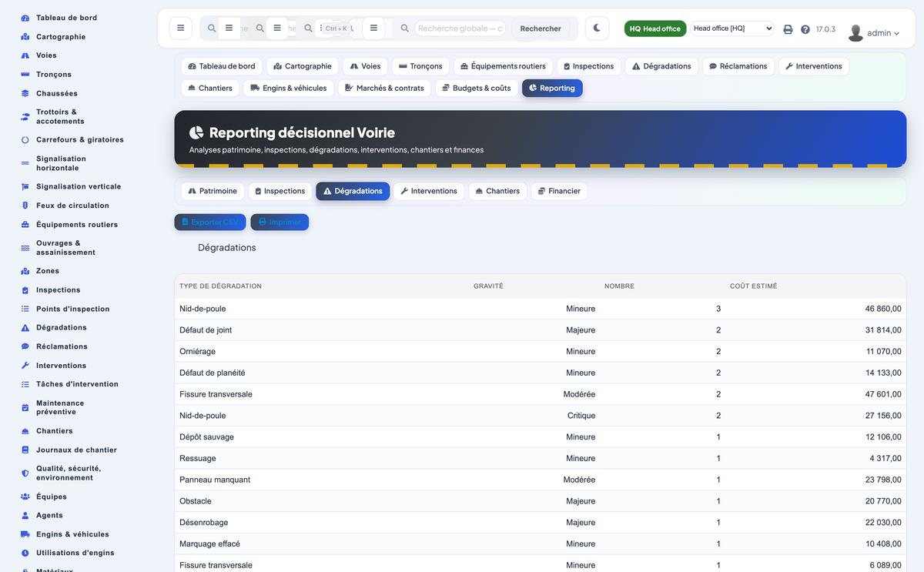This screenshot has height=572, width=924.
Task: Switch to the Patrimoine report tab
Action: (213, 191)
